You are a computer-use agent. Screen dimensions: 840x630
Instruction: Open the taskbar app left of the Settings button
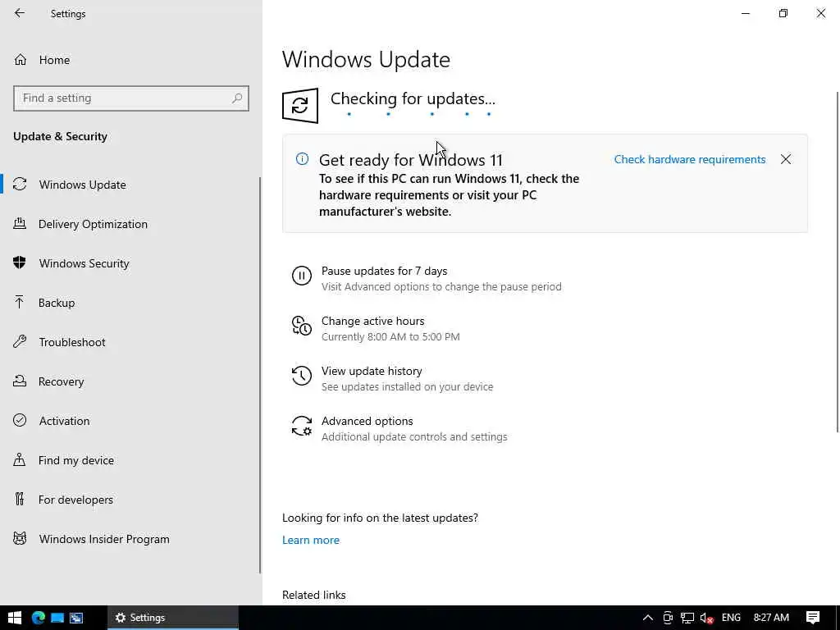click(x=76, y=618)
